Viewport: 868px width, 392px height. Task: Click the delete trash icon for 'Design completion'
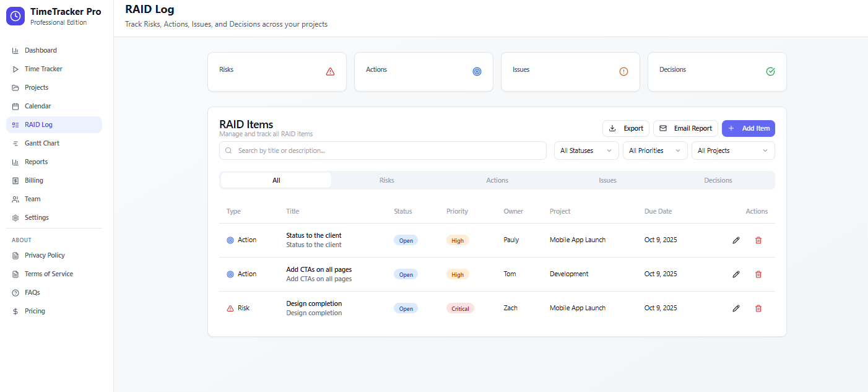[x=758, y=308]
